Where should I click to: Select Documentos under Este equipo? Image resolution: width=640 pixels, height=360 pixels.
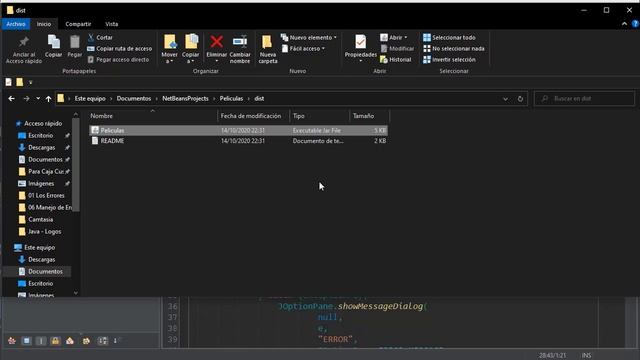pyautogui.click(x=45, y=271)
